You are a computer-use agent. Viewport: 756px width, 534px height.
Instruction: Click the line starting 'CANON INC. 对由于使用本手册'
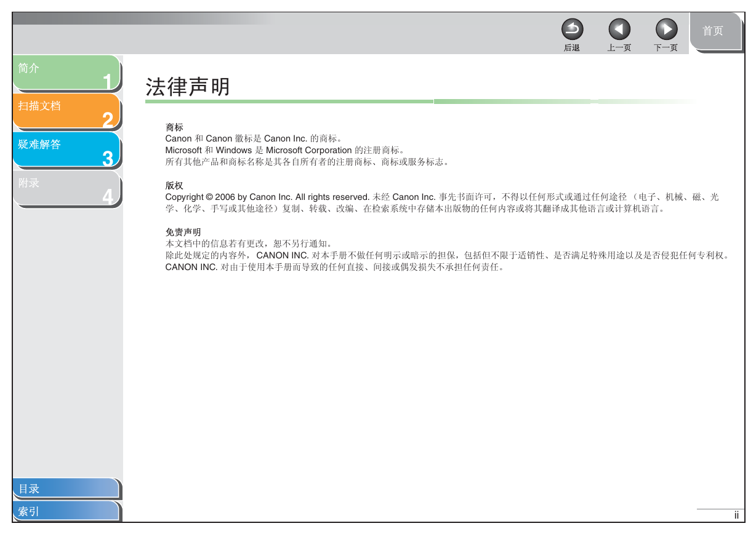(x=335, y=267)
